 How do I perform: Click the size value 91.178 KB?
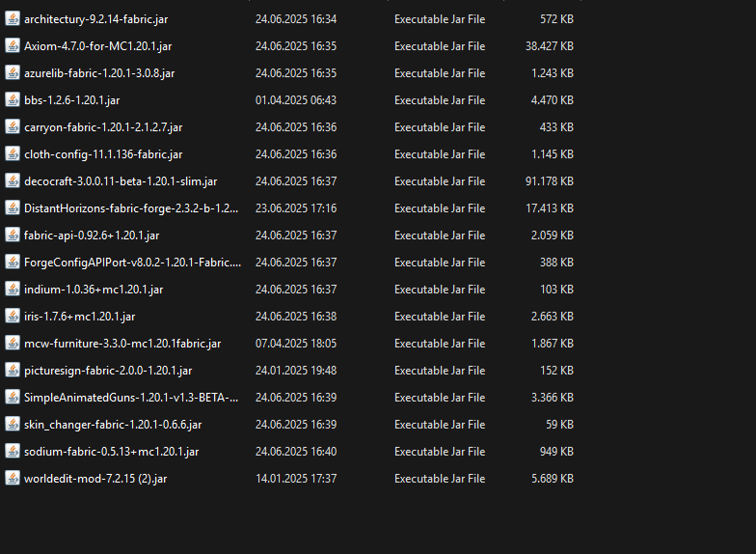(550, 181)
